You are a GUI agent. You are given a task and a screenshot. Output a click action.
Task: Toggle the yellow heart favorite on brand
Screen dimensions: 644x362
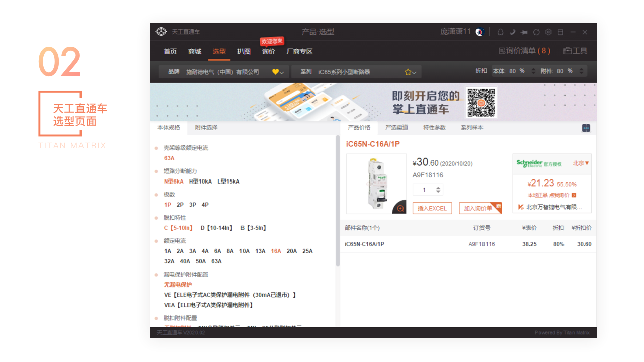[x=275, y=72]
